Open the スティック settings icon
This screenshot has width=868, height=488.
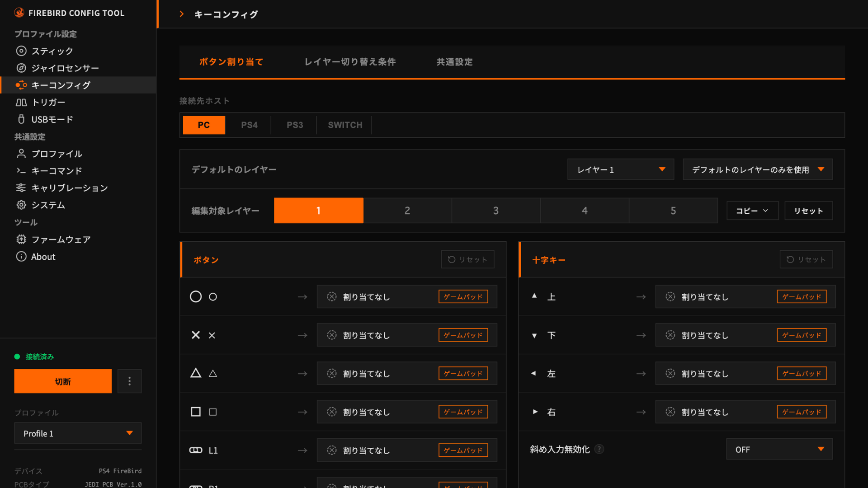coord(21,51)
